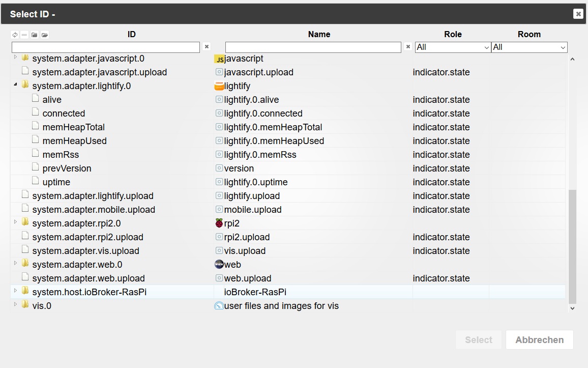This screenshot has width=588, height=368.
Task: Clear the ID filter field
Action: pyautogui.click(x=207, y=47)
